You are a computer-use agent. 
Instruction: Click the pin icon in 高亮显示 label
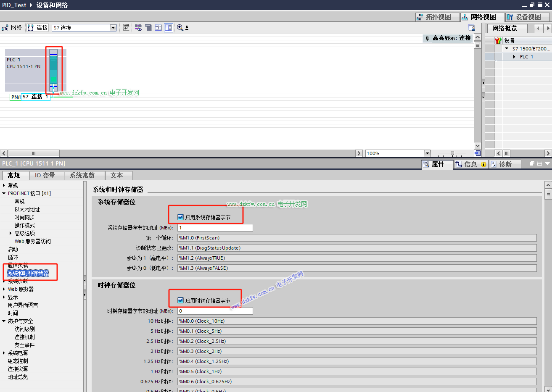(428, 38)
